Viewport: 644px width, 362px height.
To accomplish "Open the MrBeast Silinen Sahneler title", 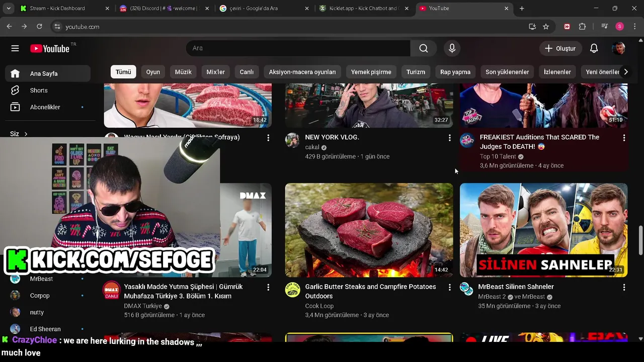I will pos(516,287).
